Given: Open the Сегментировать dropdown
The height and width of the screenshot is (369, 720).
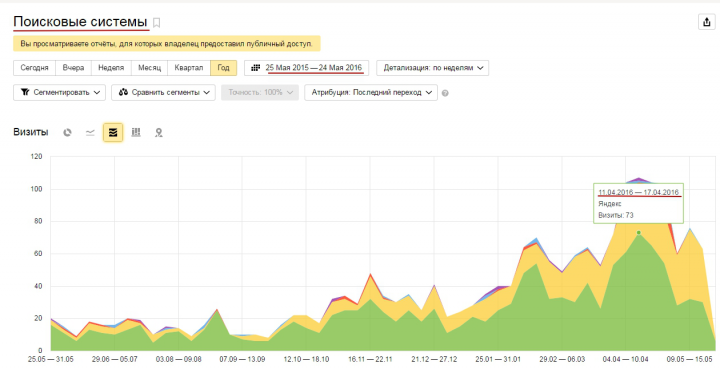Looking at the screenshot, I should coord(59,93).
